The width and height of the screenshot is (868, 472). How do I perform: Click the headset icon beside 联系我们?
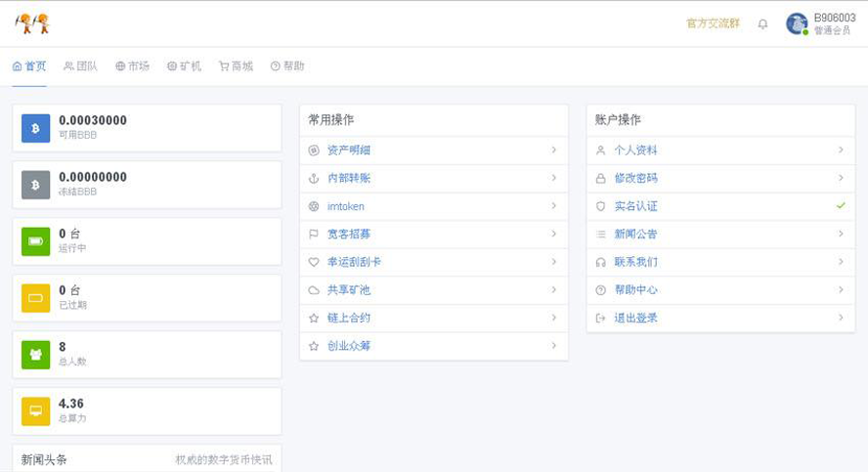pyautogui.click(x=600, y=262)
